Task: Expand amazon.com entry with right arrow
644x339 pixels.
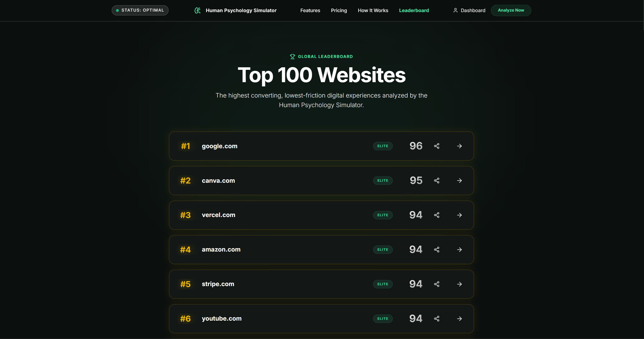Action: pyautogui.click(x=459, y=250)
